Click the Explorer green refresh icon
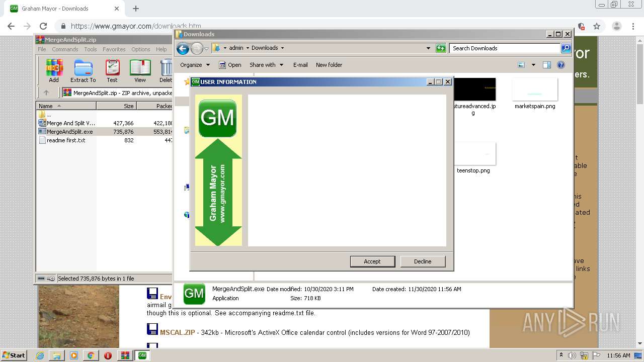The width and height of the screenshot is (644, 362). click(441, 48)
